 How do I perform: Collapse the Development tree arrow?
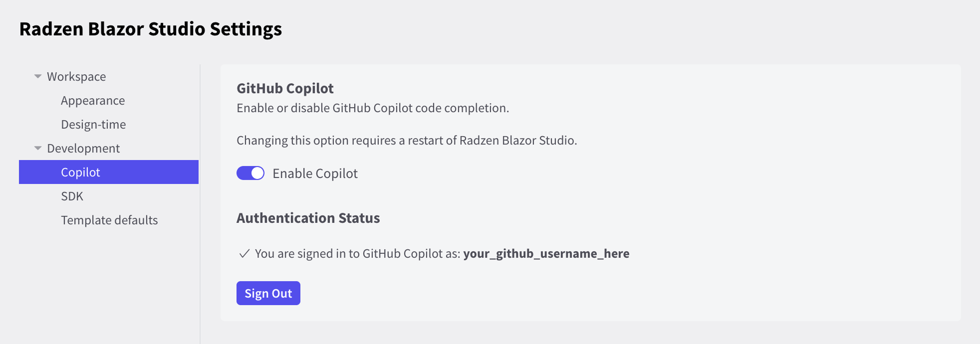38,149
